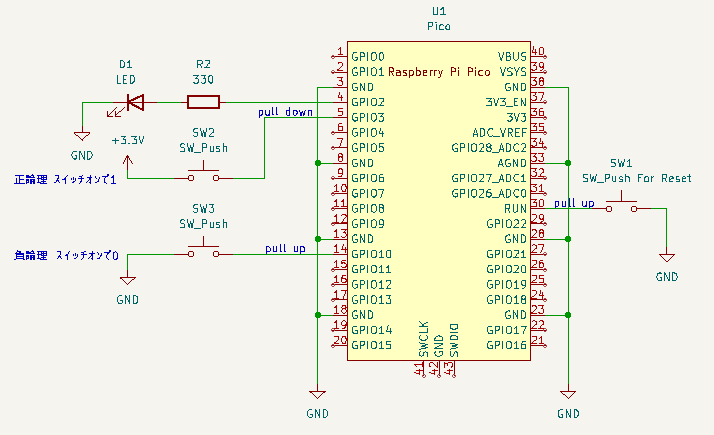Click the SWDIO pin label

(x=454, y=340)
